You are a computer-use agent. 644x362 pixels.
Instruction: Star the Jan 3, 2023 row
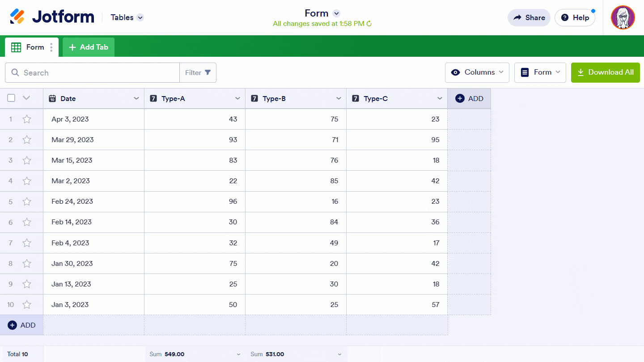[x=27, y=305]
